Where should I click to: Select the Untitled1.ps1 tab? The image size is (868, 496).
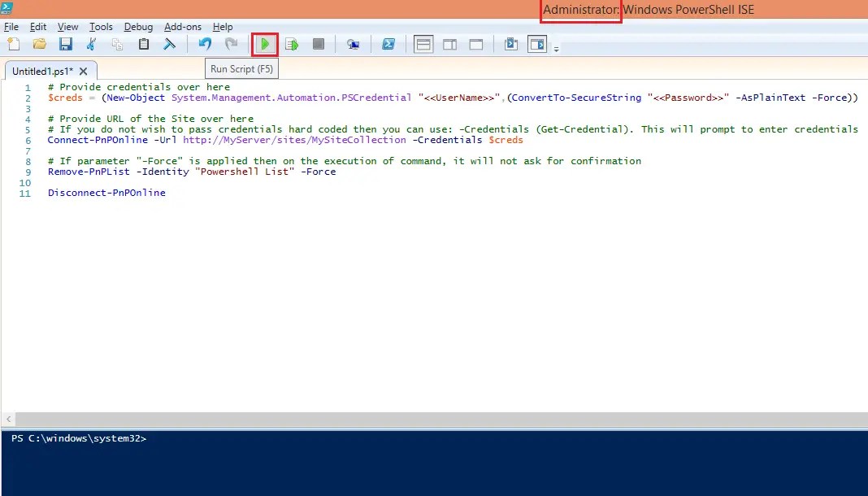[x=45, y=71]
